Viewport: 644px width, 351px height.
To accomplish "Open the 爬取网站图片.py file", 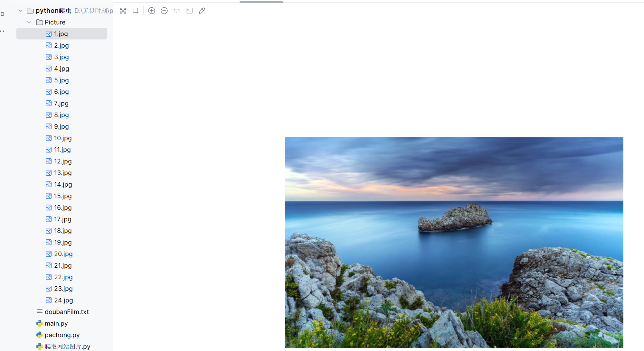I will pos(67,346).
